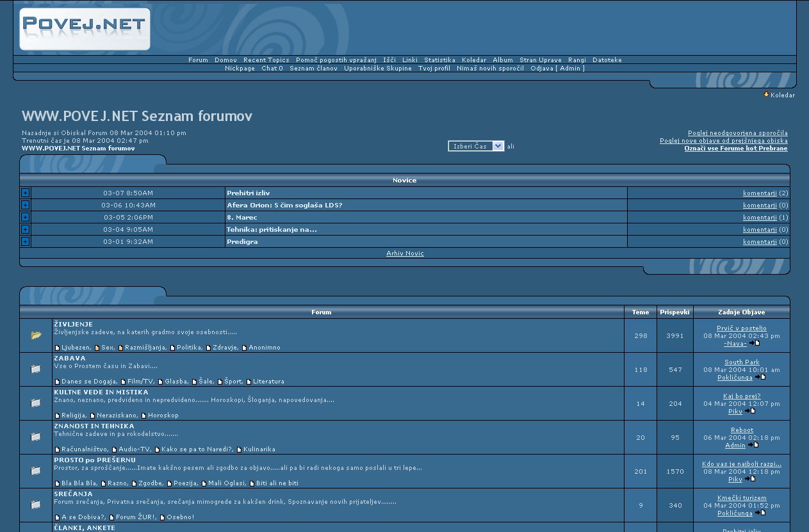View latest post icon next to Admin
809x532 pixels.
[x=753, y=445]
